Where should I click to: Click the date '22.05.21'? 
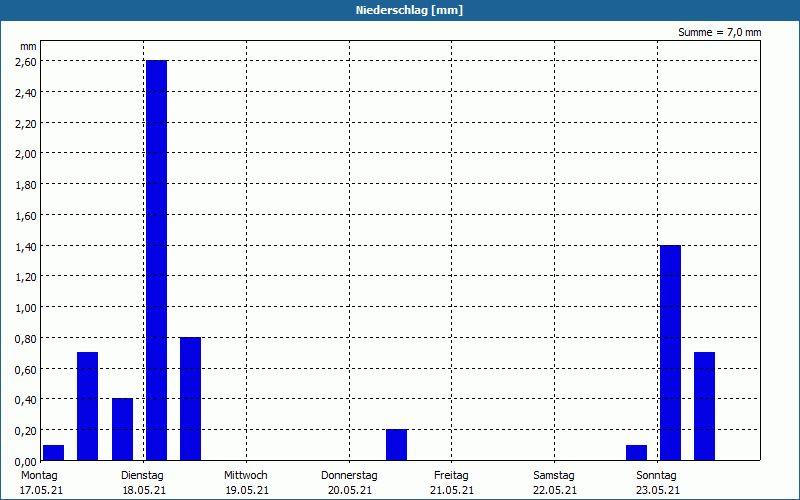point(555,490)
